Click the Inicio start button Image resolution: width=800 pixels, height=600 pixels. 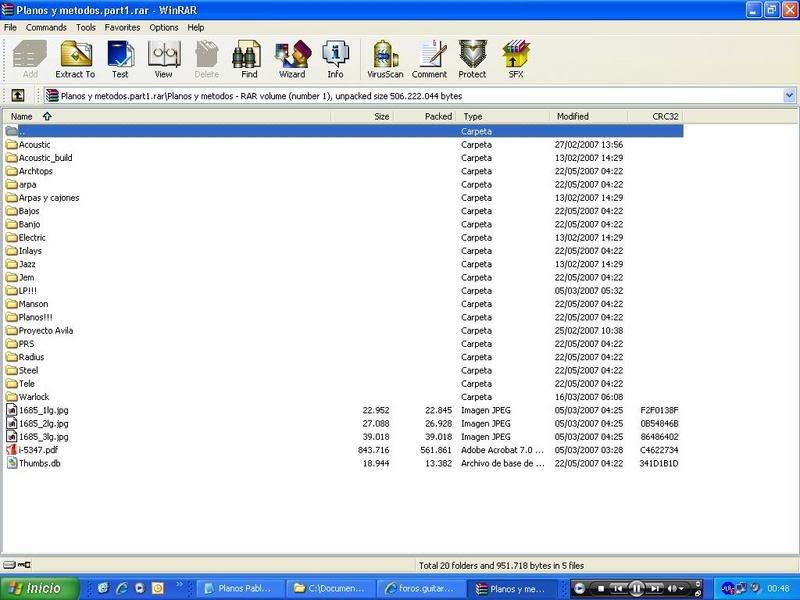click(39, 588)
